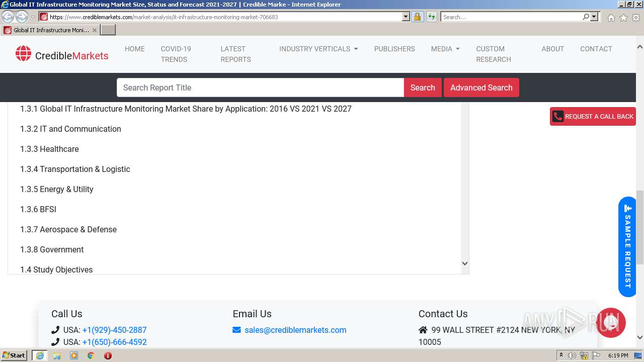Select '1.3.4 Transportation & Logistic' line
The image size is (644, 362).
(x=75, y=169)
